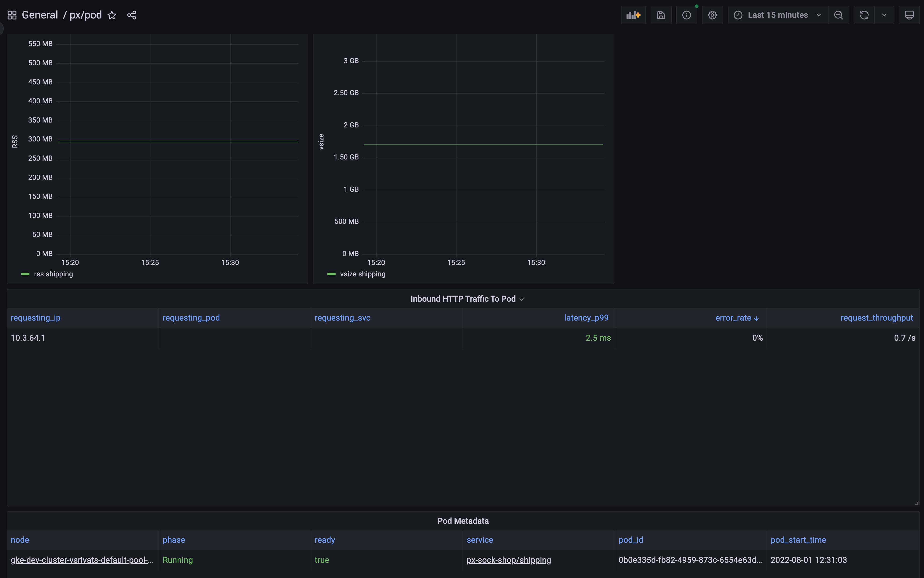Viewport: 924px width, 578px height.
Task: Open the dashboards grid icon
Action: pos(12,15)
